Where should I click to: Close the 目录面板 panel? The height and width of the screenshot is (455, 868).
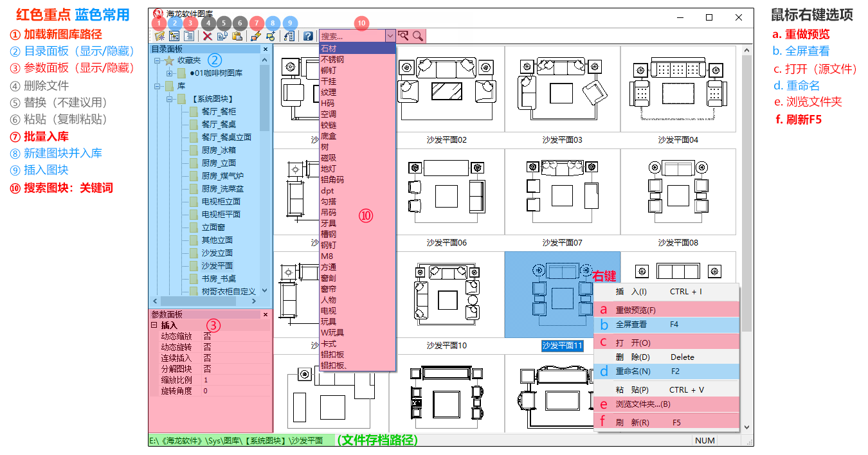(x=265, y=49)
